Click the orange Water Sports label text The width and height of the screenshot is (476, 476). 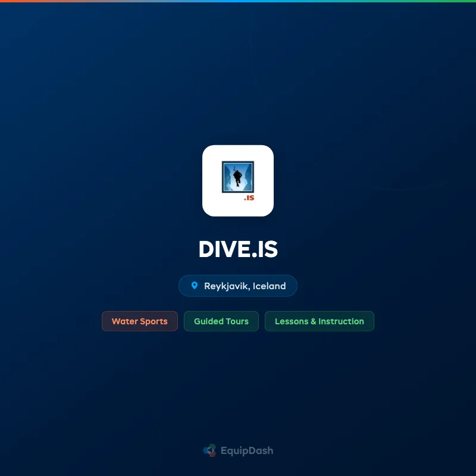pos(139,321)
